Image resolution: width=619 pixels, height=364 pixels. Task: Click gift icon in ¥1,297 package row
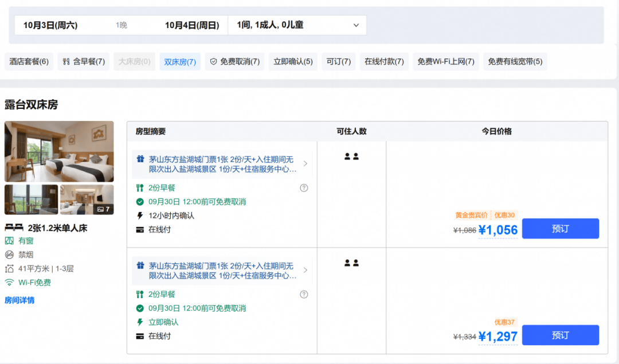tap(140, 266)
